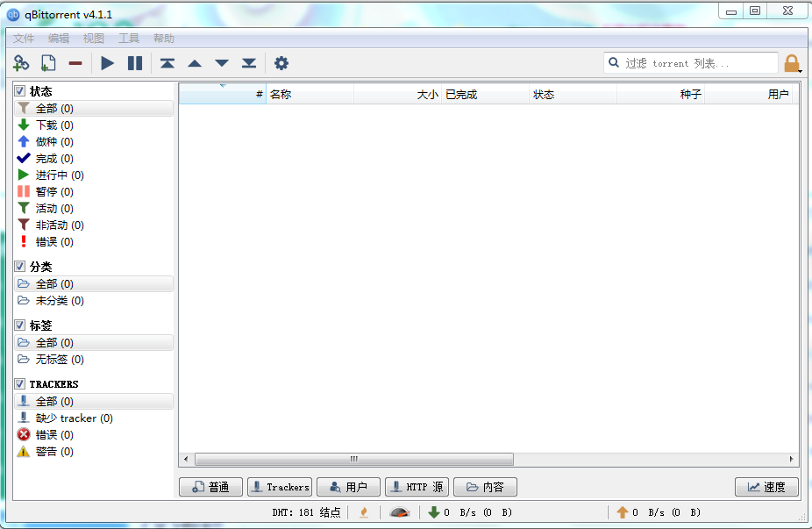Open the HTTP 源 details tab
The image size is (812, 529).
(x=417, y=487)
